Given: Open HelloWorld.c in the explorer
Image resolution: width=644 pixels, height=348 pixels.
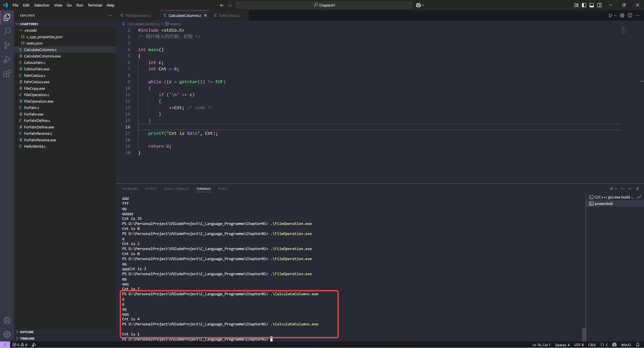Looking at the screenshot, I should tap(35, 146).
